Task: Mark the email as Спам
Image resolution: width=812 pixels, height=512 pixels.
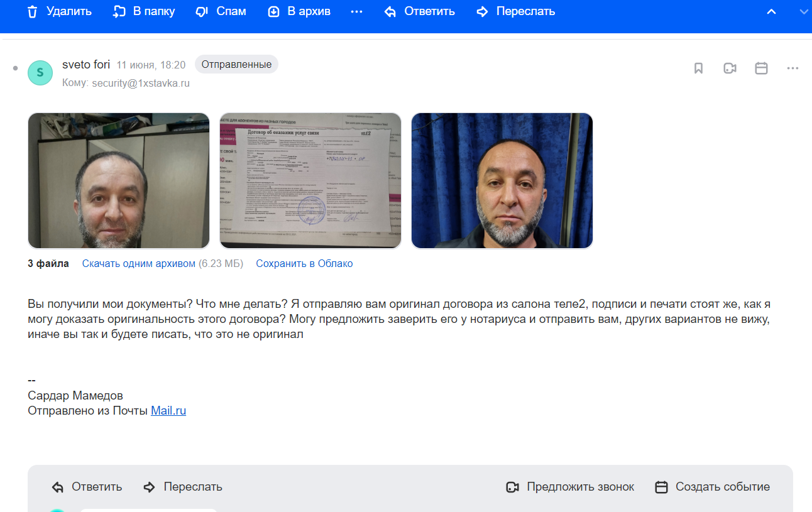Action: click(x=220, y=11)
